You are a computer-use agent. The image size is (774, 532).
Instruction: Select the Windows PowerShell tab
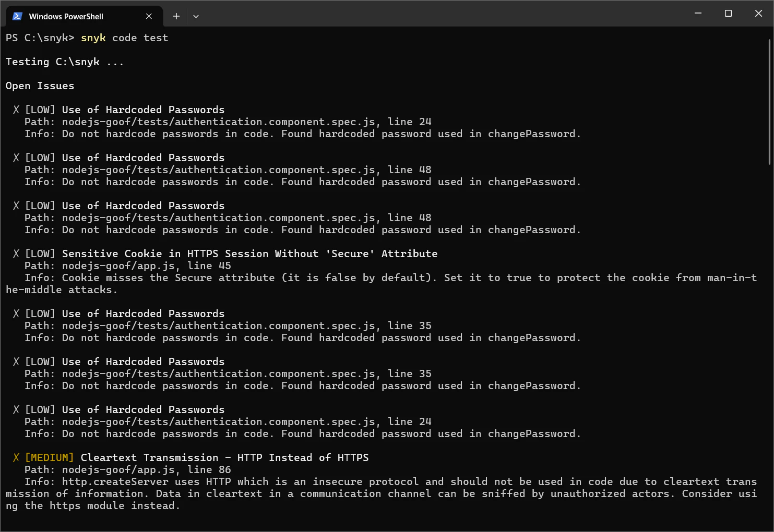(x=85, y=16)
